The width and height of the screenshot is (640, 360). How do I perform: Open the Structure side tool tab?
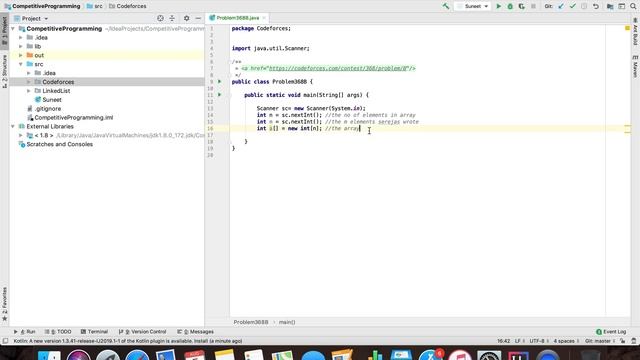click(4, 71)
